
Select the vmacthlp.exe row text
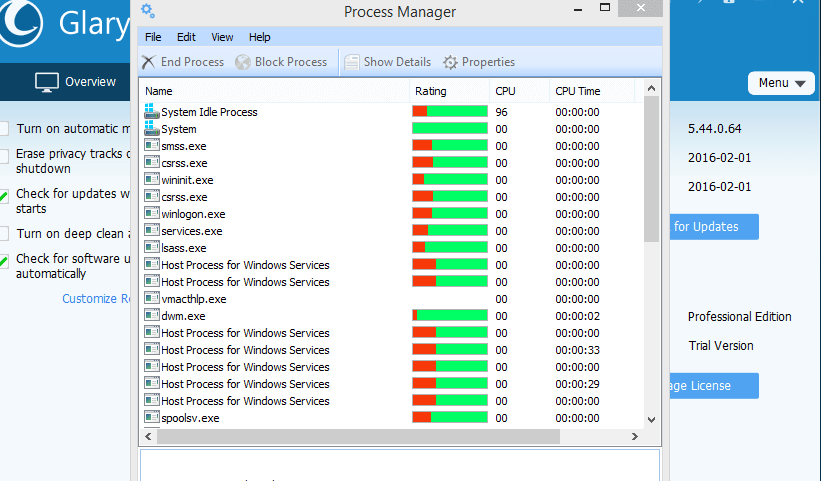tap(194, 299)
